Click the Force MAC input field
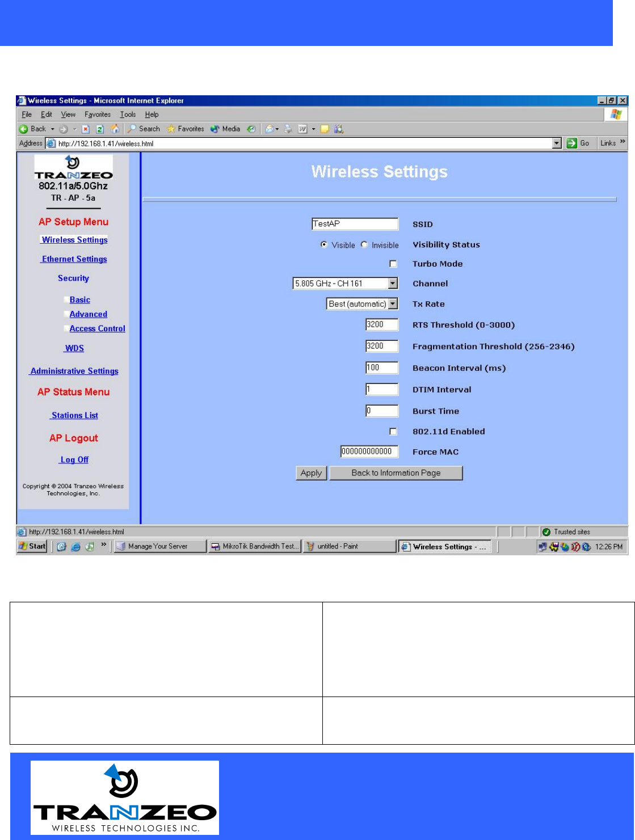Image resolution: width=635 pixels, height=840 pixels. (x=369, y=451)
